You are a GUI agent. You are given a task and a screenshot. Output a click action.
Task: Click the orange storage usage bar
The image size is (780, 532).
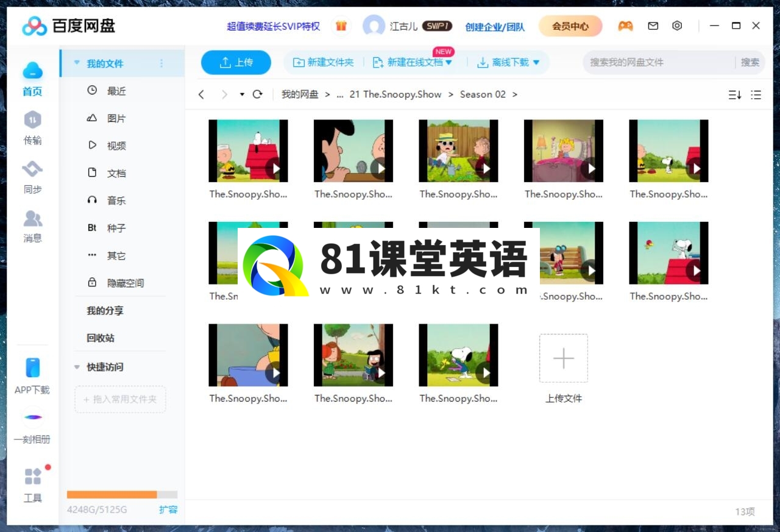[112, 495]
